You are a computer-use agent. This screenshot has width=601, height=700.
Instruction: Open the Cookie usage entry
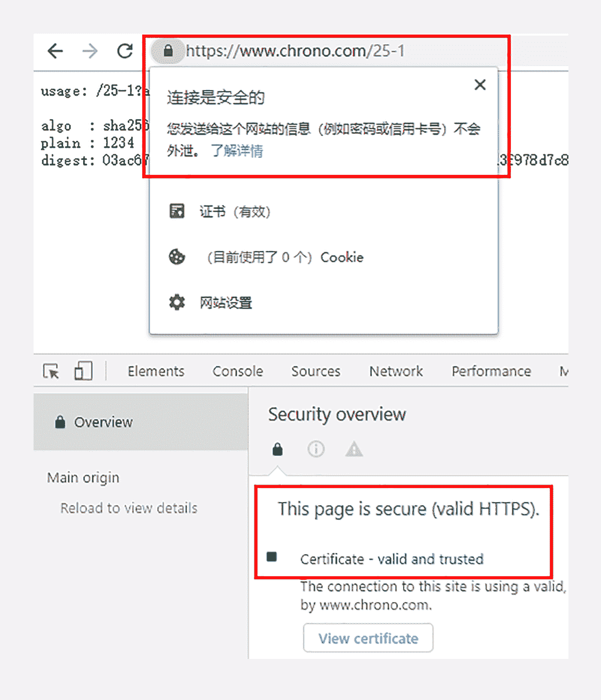266,257
